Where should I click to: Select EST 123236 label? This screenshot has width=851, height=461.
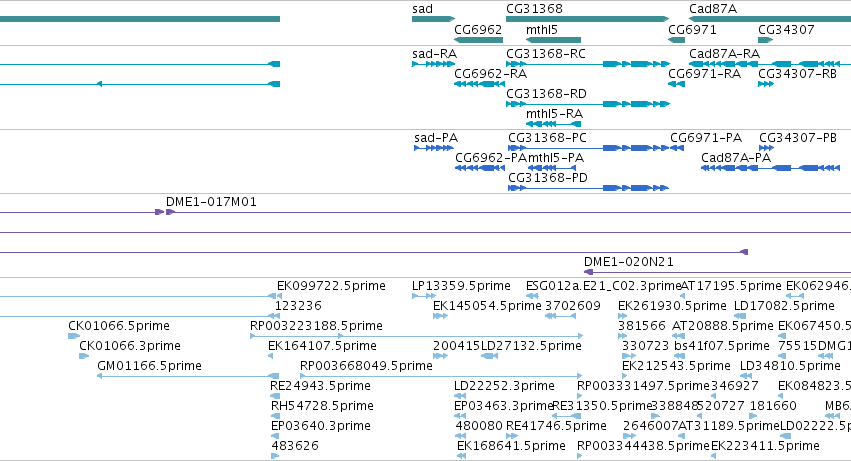click(298, 306)
